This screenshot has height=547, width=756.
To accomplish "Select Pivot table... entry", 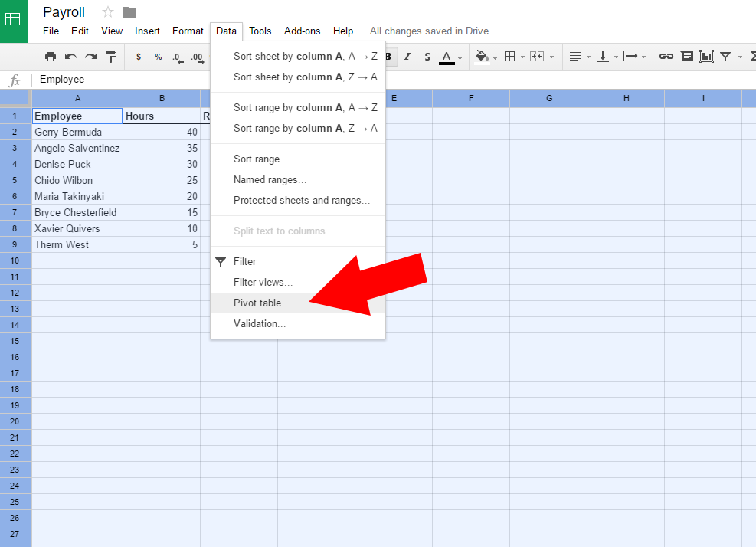I will tap(298, 303).
